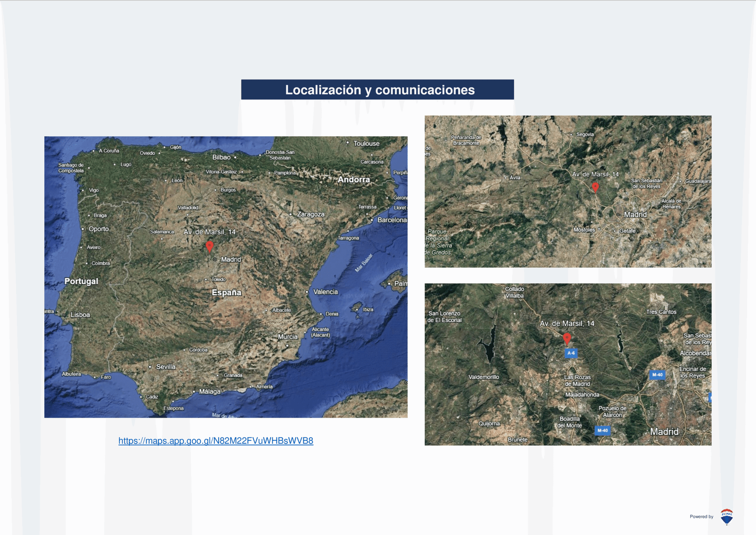Click the Lisboa label on the Iberia map

(80, 315)
